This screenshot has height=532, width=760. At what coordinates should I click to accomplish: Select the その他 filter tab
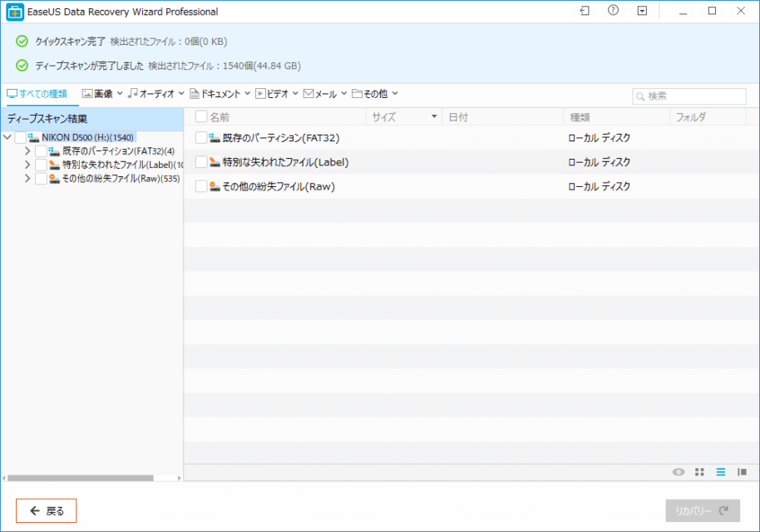tap(370, 94)
